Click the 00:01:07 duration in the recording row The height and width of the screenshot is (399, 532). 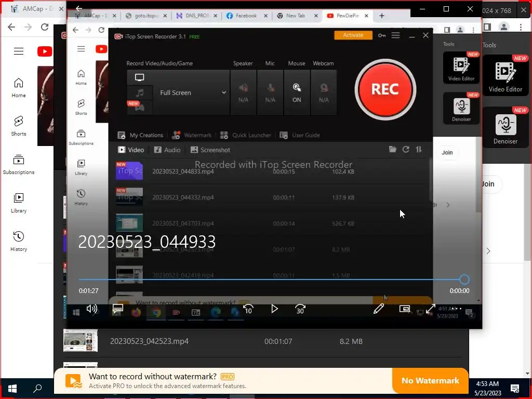(x=278, y=341)
